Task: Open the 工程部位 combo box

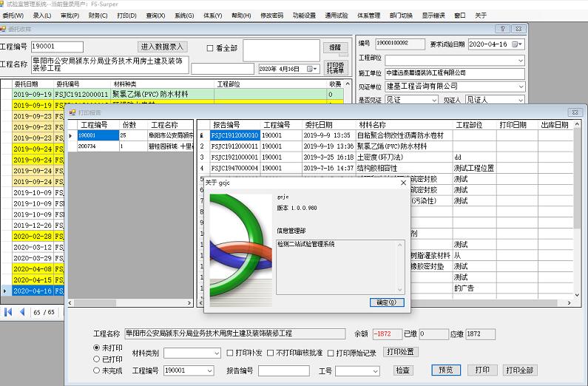Action: tap(519, 60)
